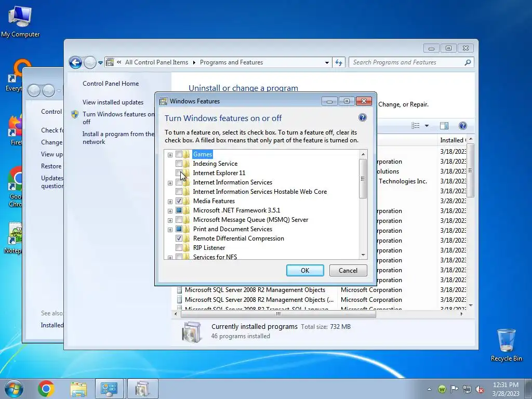Uncheck Remote Differential Compression
The image size is (532, 399).
179,238
